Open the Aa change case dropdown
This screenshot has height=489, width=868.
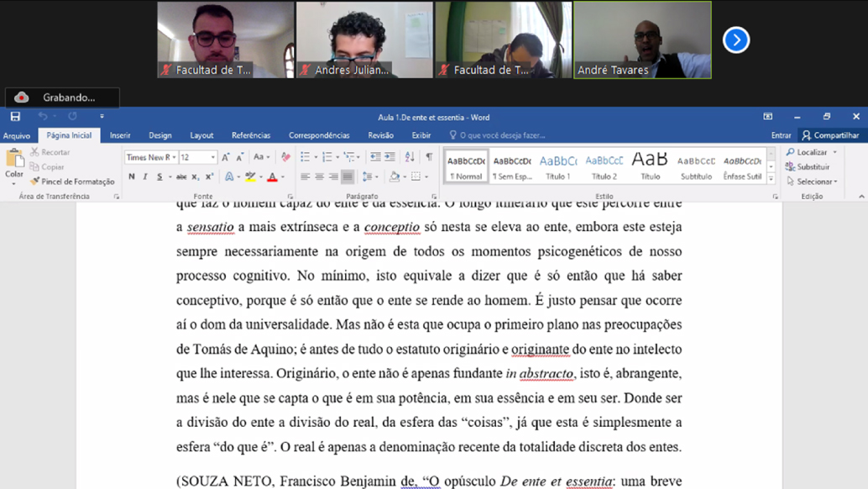pyautogui.click(x=261, y=157)
